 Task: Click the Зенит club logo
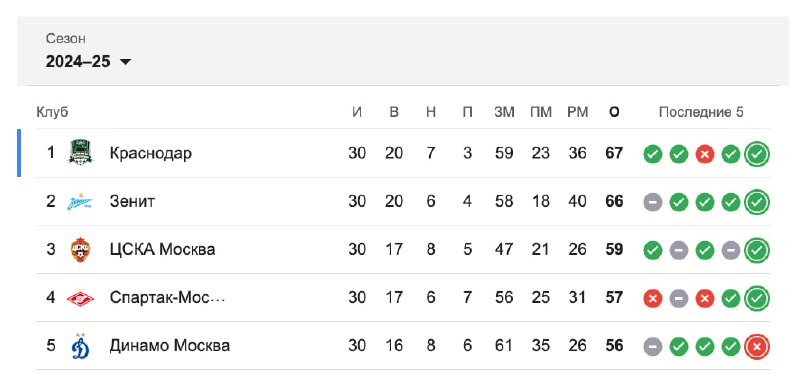pyautogui.click(x=81, y=202)
